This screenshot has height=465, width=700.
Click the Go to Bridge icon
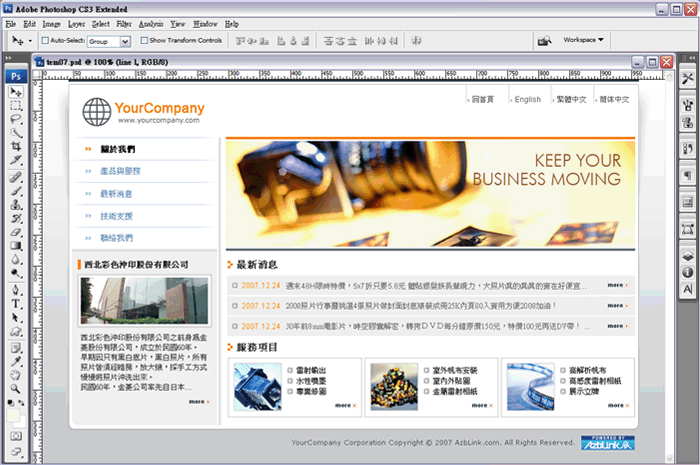544,41
